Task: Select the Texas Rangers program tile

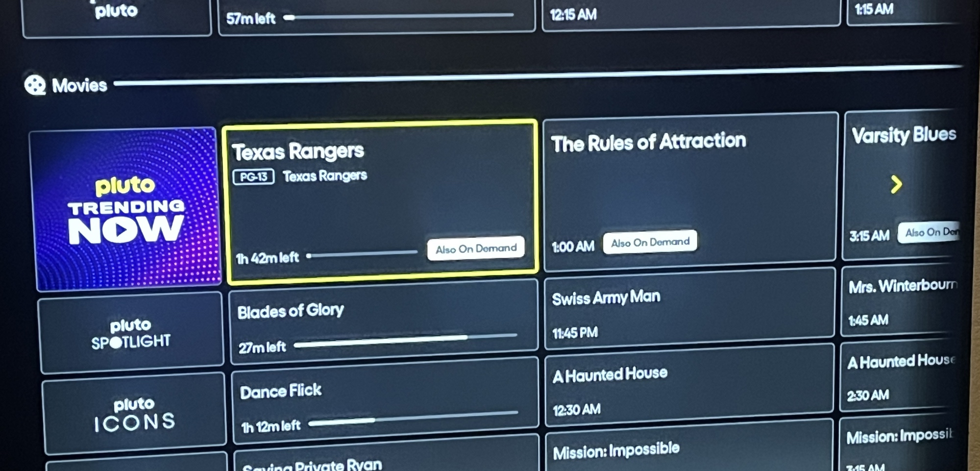Action: (380, 202)
